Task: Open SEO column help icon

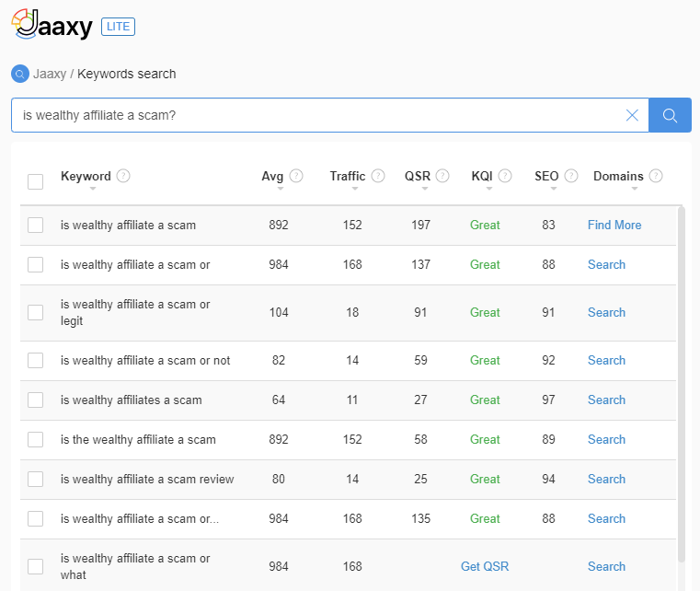Action: point(571,176)
